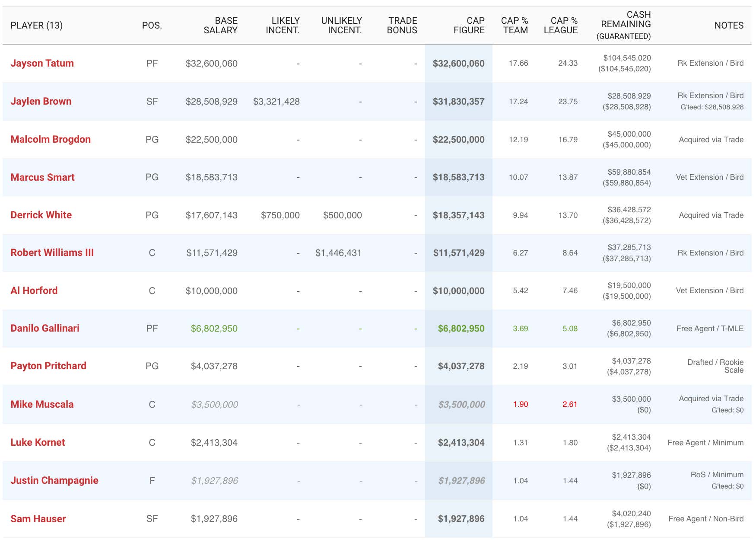Click the Al Horford name link
Screen dimensions: 756x543
[x=34, y=291]
